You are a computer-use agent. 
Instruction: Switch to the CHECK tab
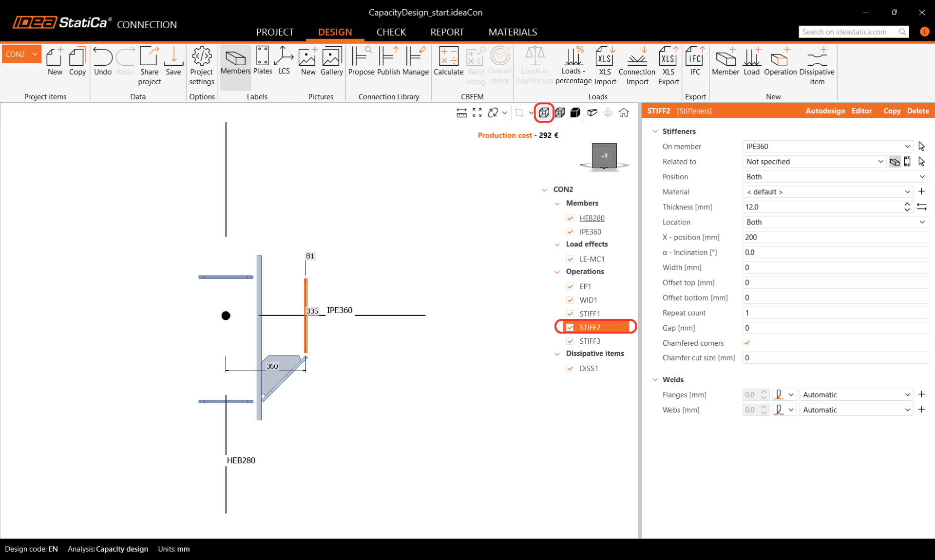391,32
